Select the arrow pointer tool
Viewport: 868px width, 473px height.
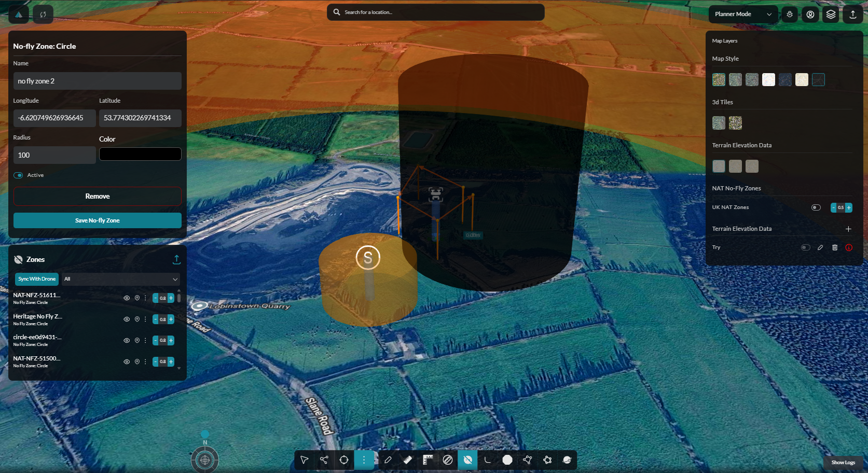tap(305, 460)
